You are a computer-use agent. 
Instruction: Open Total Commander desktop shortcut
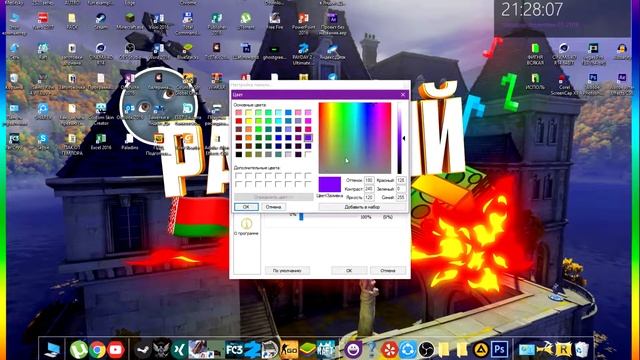(187, 24)
